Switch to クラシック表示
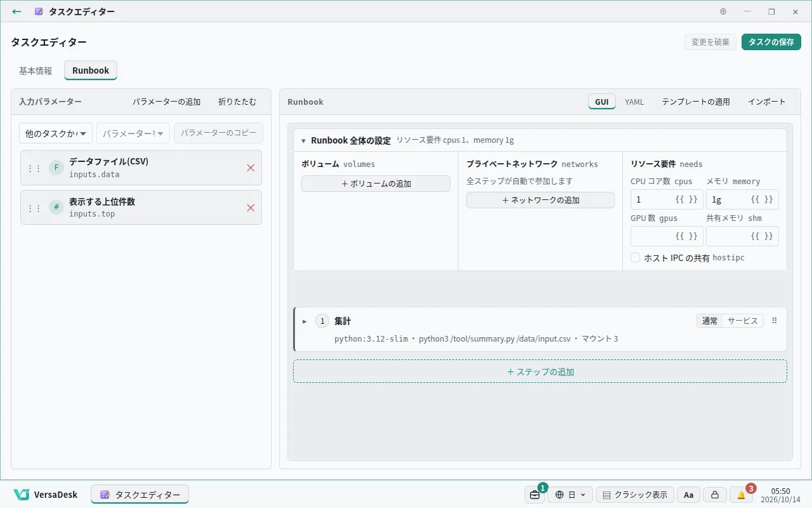 pos(635,495)
